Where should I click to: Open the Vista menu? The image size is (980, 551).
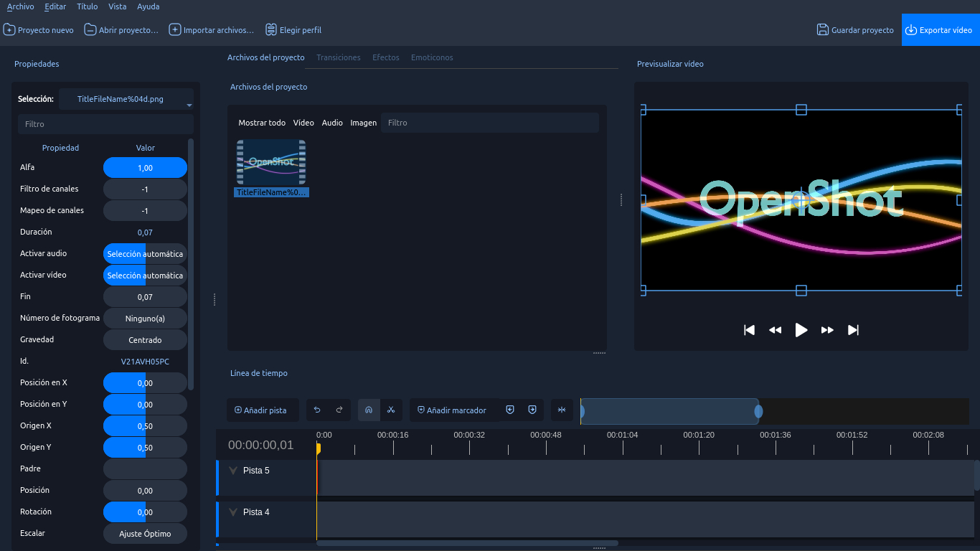click(117, 6)
